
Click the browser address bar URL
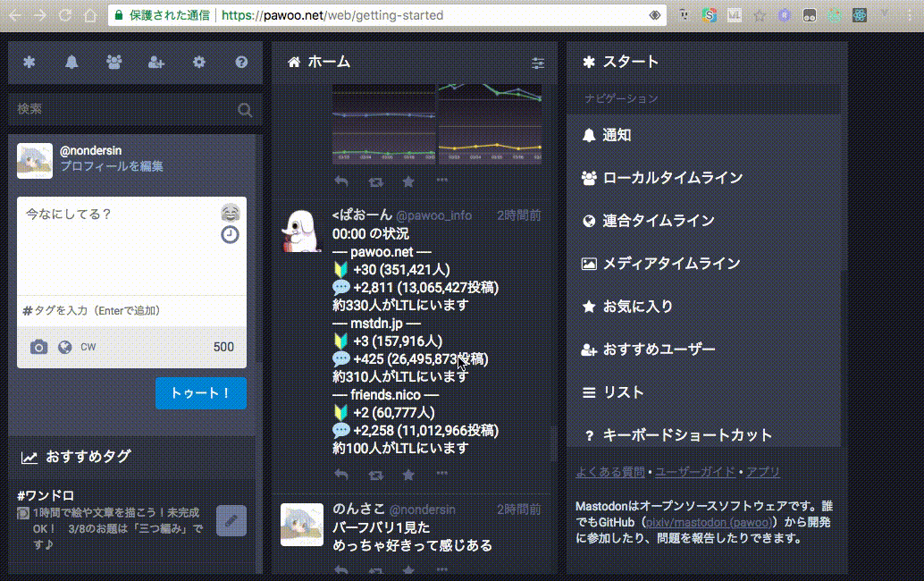click(x=332, y=15)
